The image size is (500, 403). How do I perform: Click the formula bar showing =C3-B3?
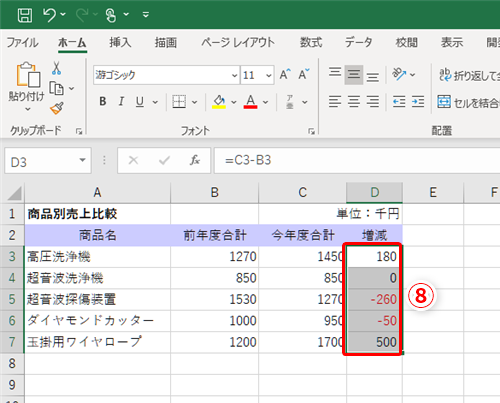(357, 161)
